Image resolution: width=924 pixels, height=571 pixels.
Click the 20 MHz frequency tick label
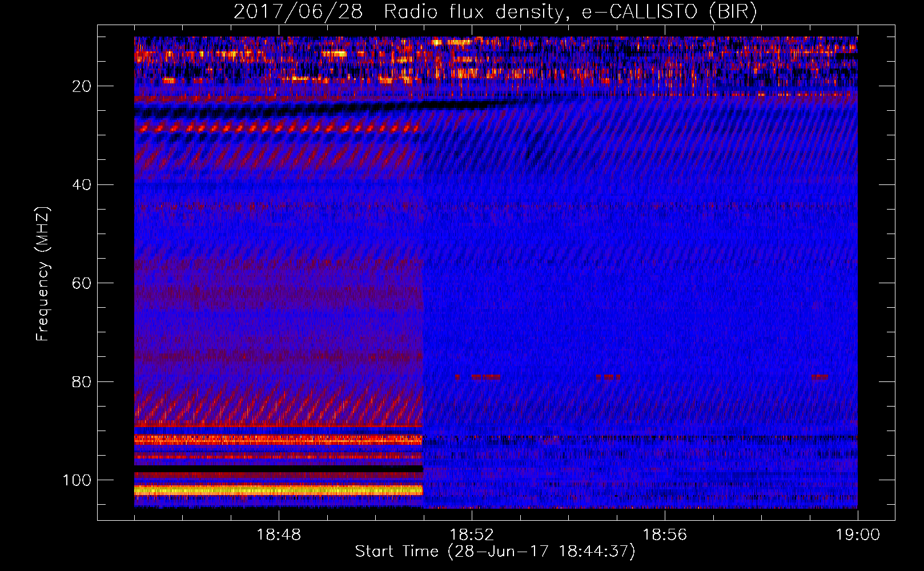(x=82, y=86)
